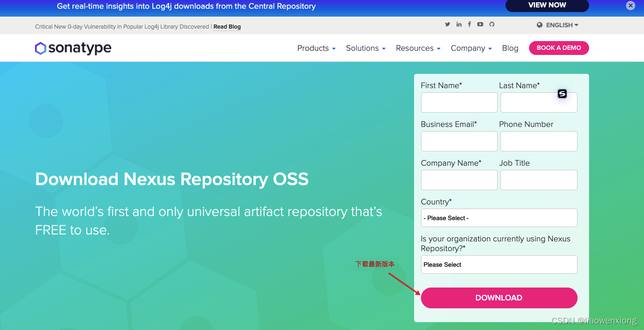Viewport: 644px width, 330px height.
Task: Click the VIEW NOW banner button
Action: [547, 6]
